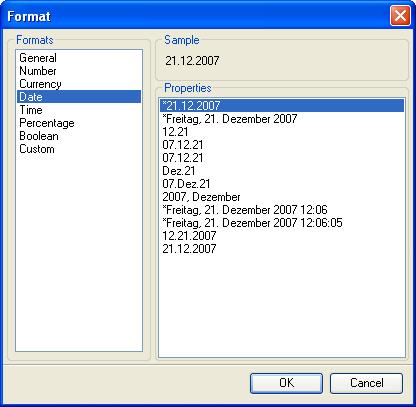Select the highlighted *21.12.2007 property
The image size is (416, 407).
point(282,105)
